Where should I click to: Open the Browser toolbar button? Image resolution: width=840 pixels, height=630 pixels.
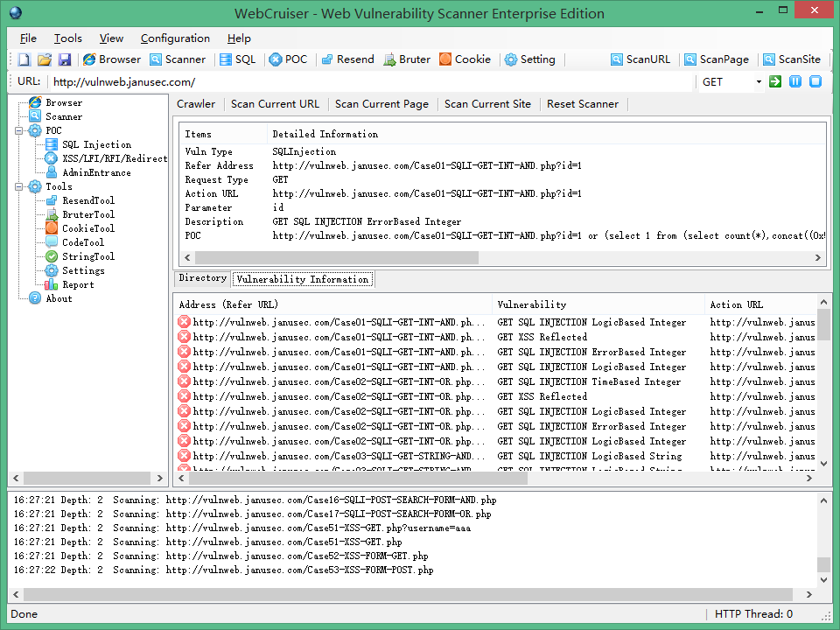(x=112, y=59)
